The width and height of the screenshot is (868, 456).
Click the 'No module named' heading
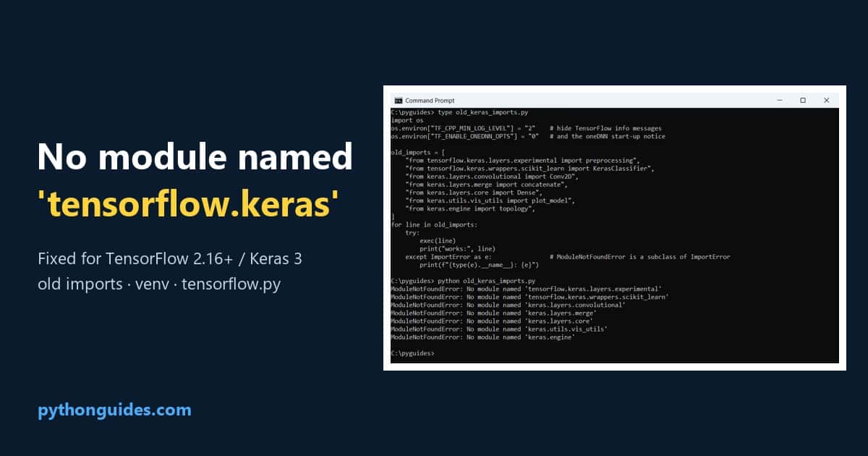point(195,157)
